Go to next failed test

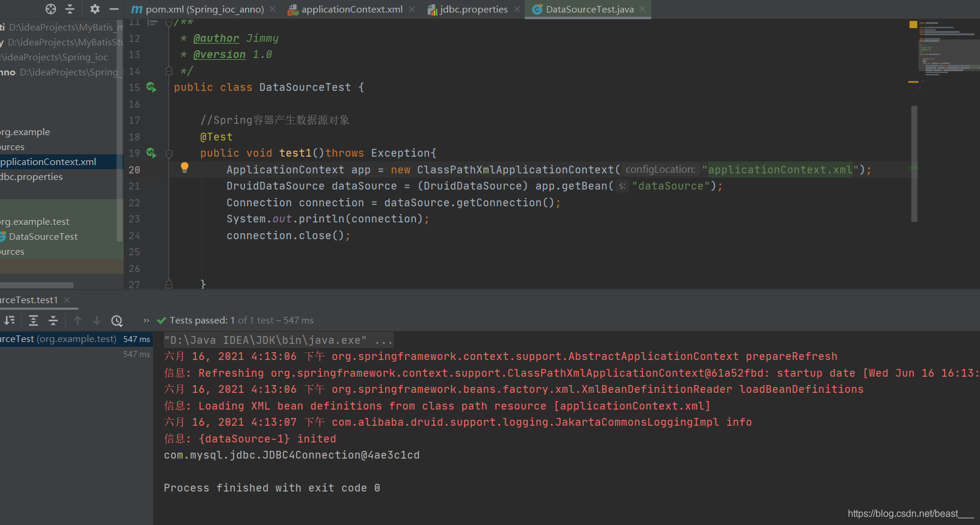click(x=97, y=321)
